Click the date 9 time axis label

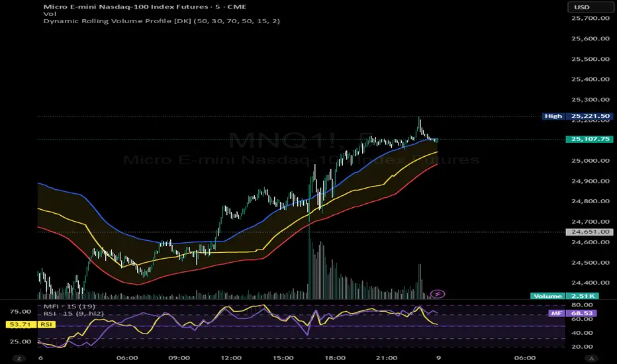tap(438, 358)
